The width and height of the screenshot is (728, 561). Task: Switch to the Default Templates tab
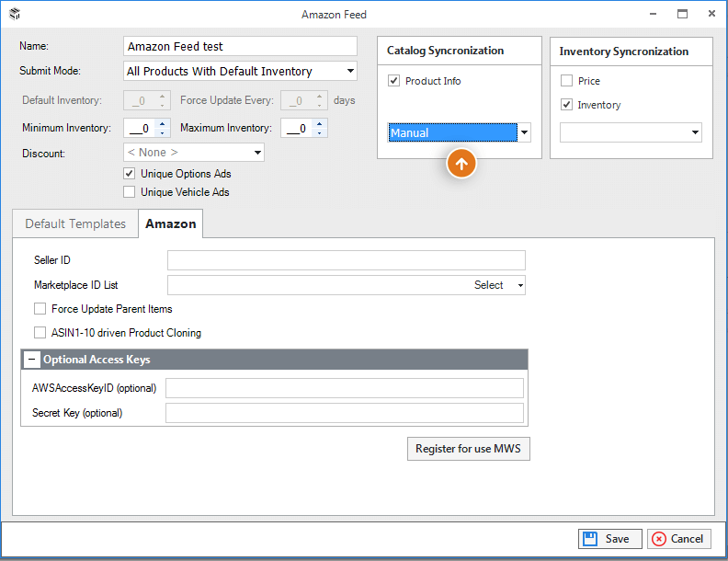[x=75, y=223]
